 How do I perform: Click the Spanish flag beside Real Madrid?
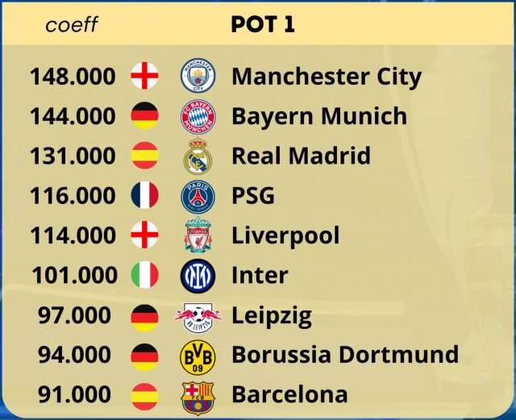144,155
